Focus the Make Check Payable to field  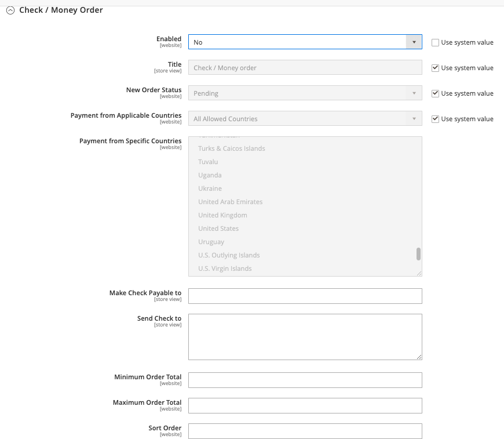click(x=305, y=296)
